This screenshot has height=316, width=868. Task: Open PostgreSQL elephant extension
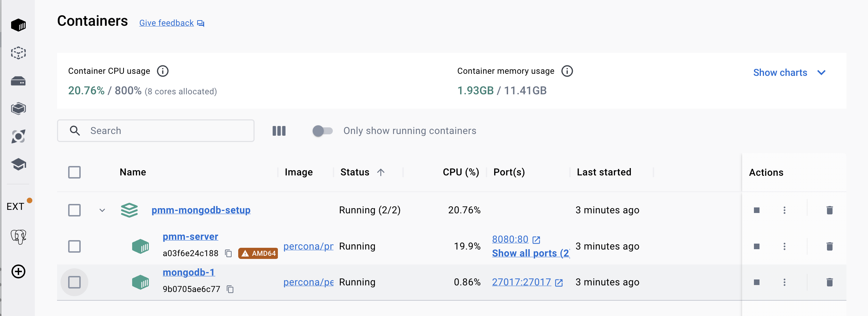coord(18,237)
